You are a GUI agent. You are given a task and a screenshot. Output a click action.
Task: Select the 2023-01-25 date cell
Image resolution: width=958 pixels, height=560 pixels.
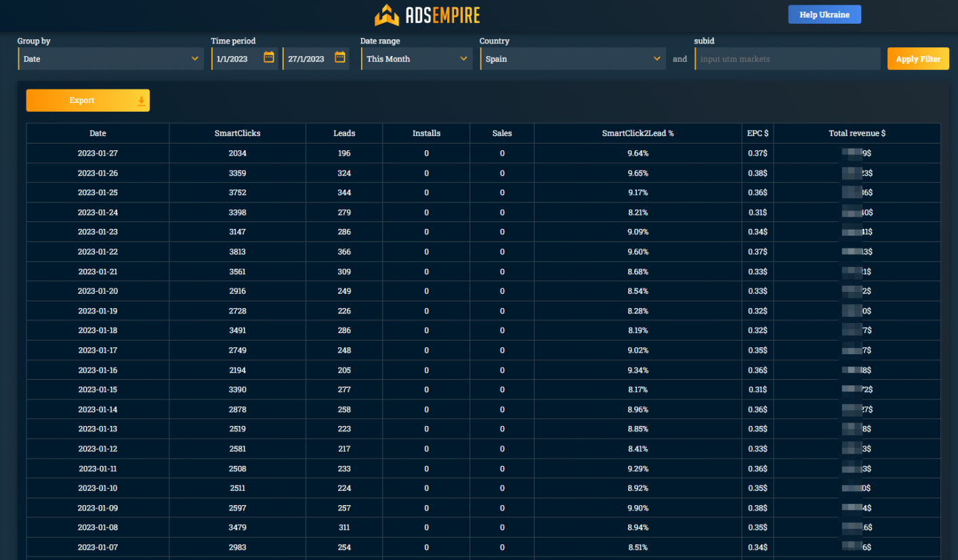tap(98, 192)
